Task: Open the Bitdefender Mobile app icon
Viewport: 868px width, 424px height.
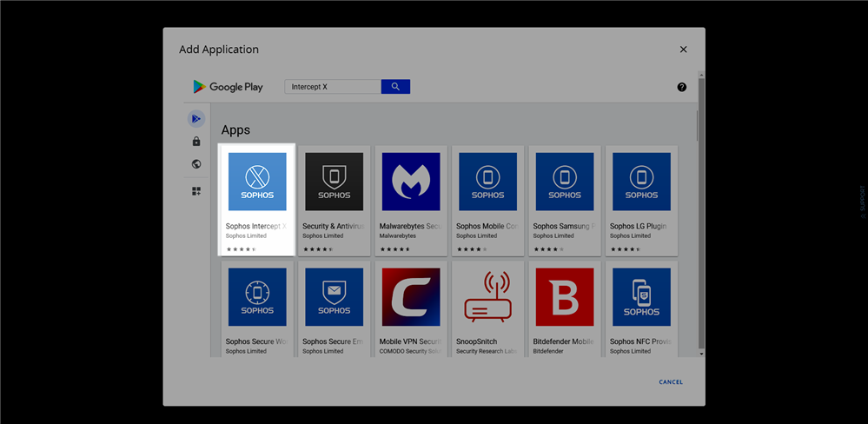Action: (x=565, y=297)
